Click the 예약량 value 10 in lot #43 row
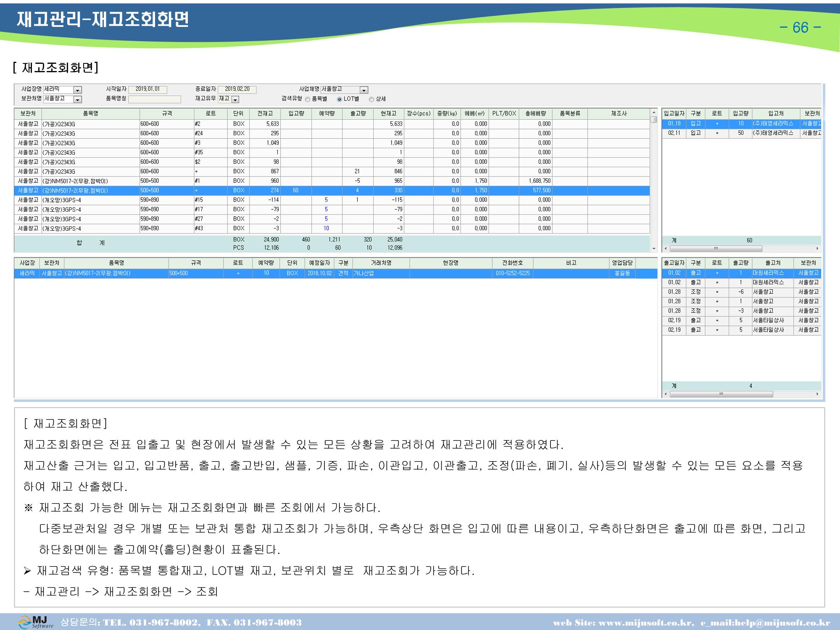 pyautogui.click(x=327, y=228)
